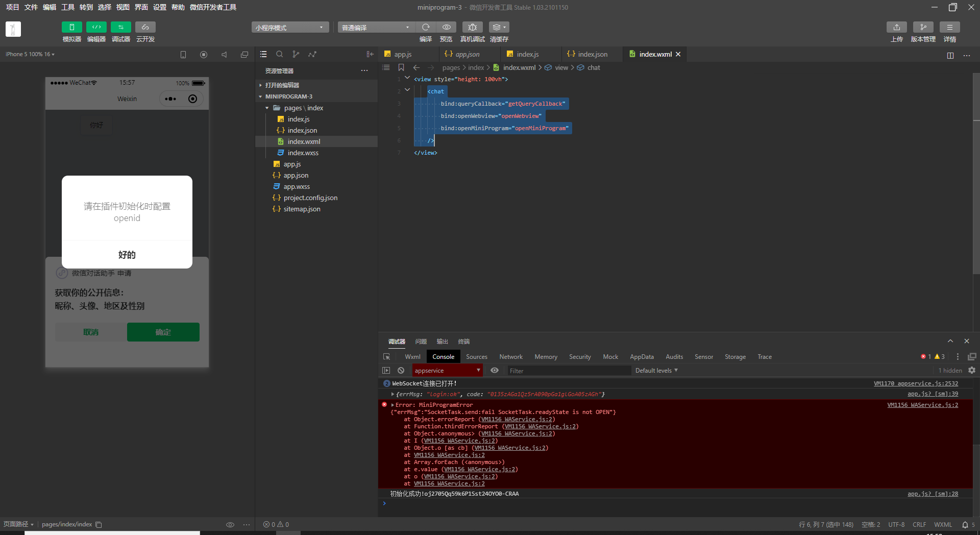The height and width of the screenshot is (535, 980).
Task: Switch to the Sources devtools tab
Action: point(477,357)
